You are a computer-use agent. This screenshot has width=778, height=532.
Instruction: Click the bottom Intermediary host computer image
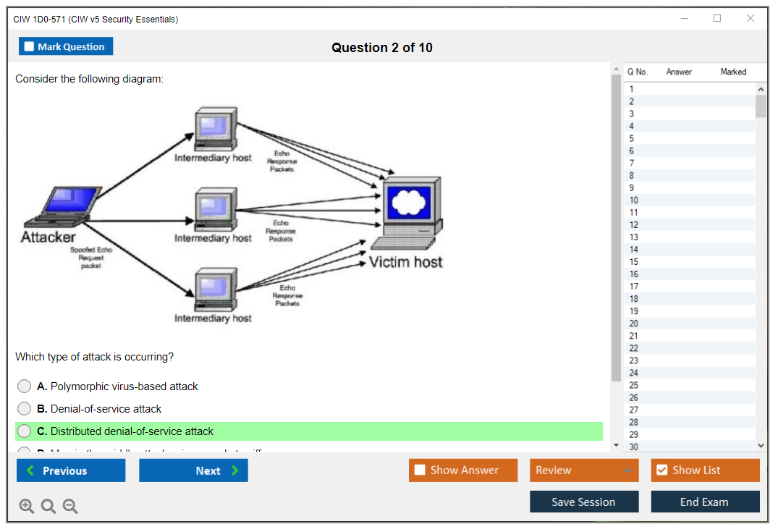point(214,290)
